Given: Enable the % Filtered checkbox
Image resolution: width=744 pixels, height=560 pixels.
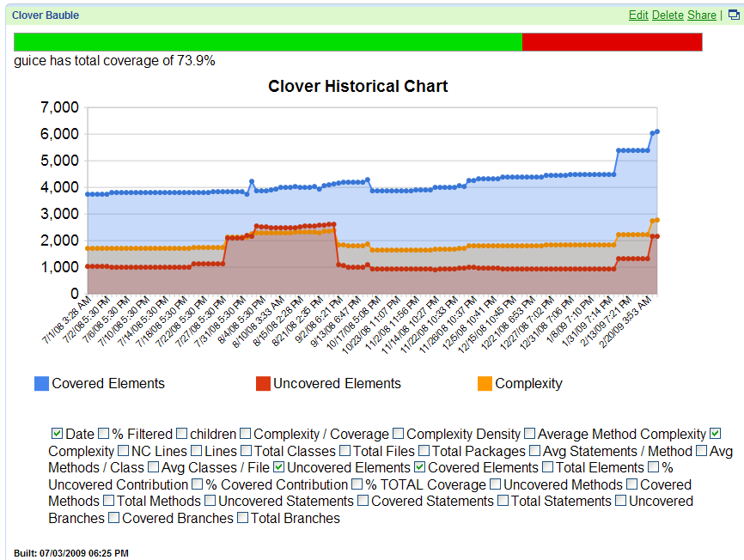Looking at the screenshot, I should pyautogui.click(x=104, y=435).
